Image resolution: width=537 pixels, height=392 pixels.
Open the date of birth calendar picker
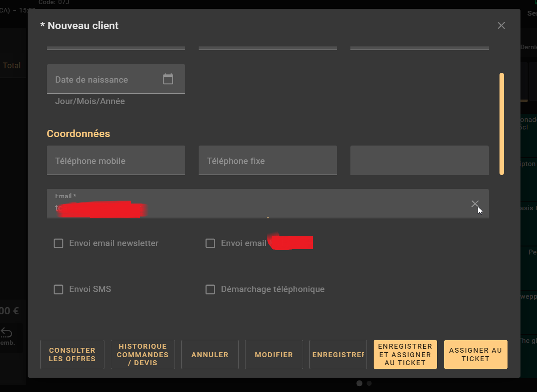coord(168,79)
